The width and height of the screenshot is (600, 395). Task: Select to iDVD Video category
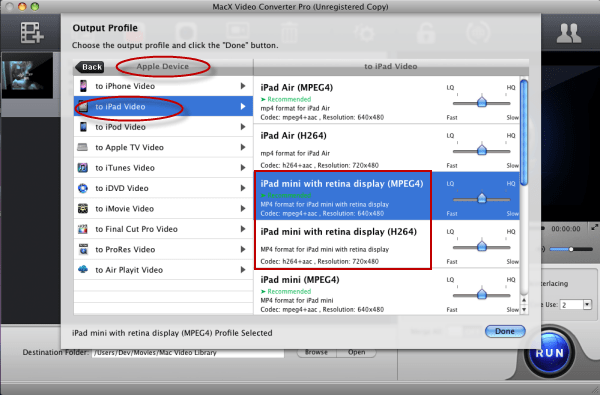163,188
